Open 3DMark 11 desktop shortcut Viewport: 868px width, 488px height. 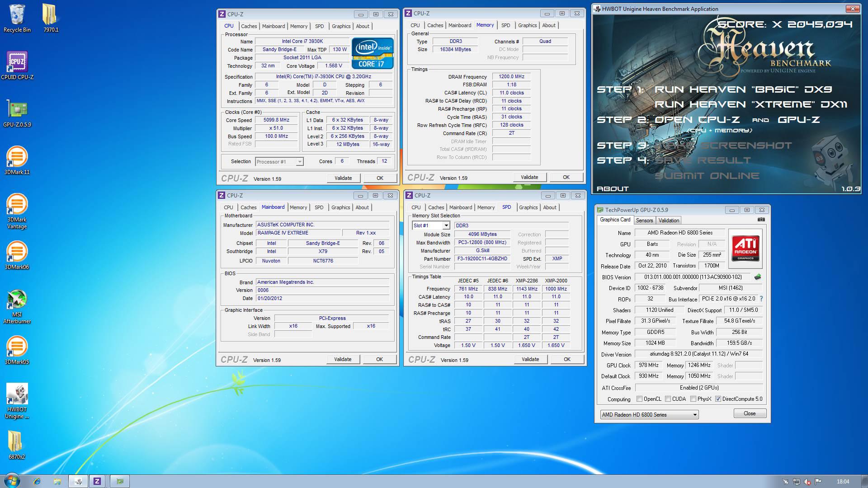click(17, 160)
